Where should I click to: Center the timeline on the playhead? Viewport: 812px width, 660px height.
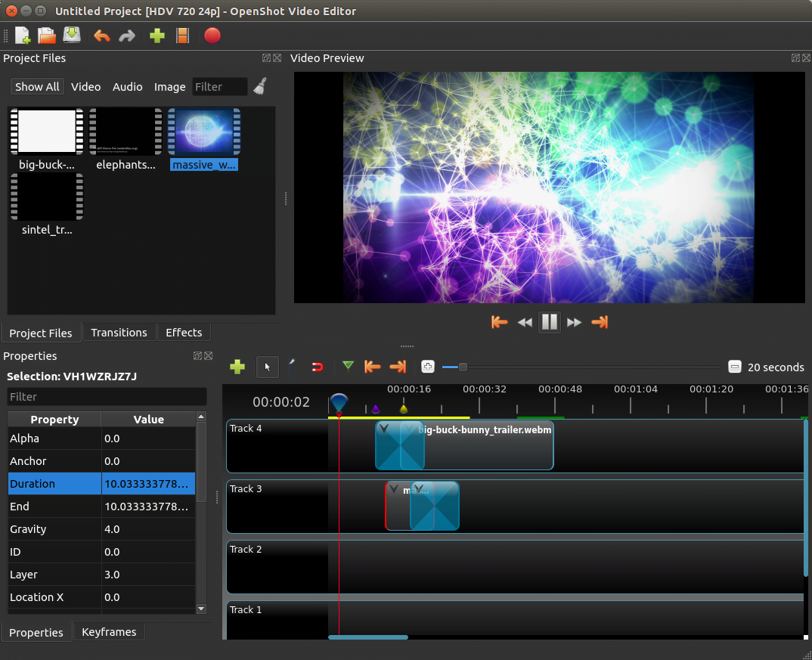(427, 367)
